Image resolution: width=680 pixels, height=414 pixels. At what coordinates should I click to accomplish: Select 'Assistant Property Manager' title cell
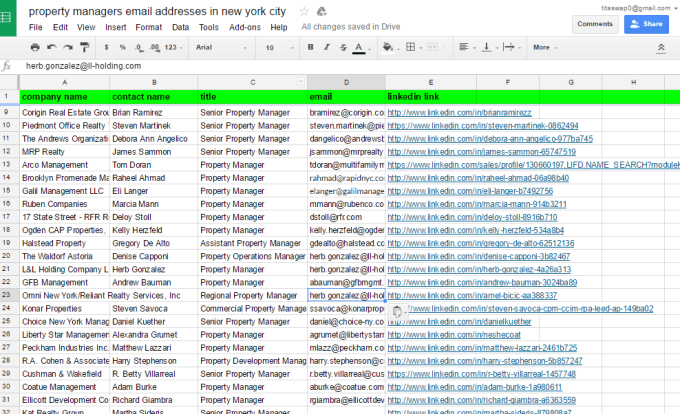pyautogui.click(x=252, y=243)
